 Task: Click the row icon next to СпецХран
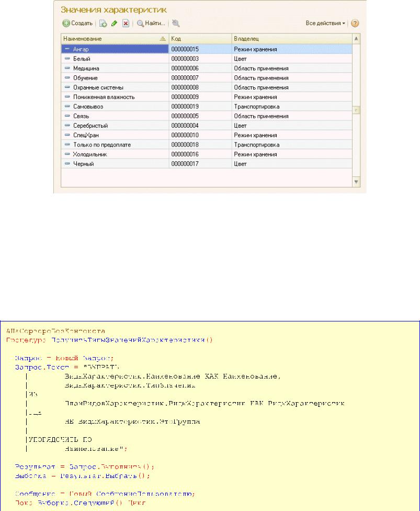pos(67,135)
